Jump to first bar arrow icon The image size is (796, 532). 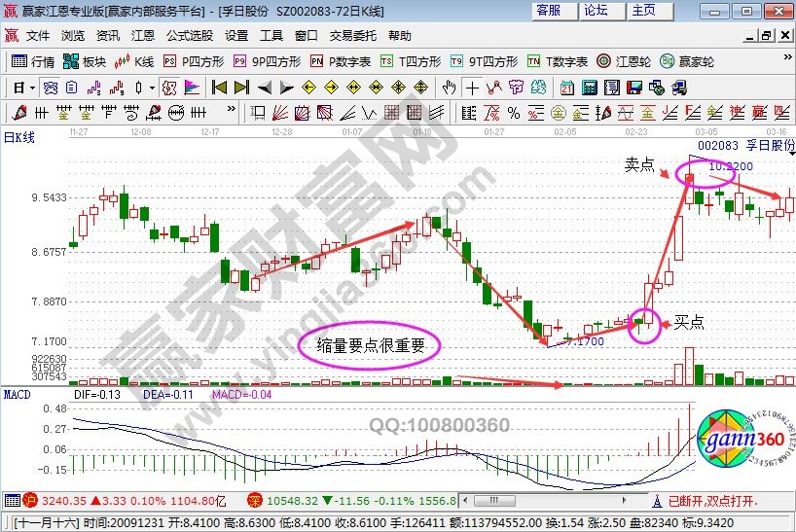point(219,88)
